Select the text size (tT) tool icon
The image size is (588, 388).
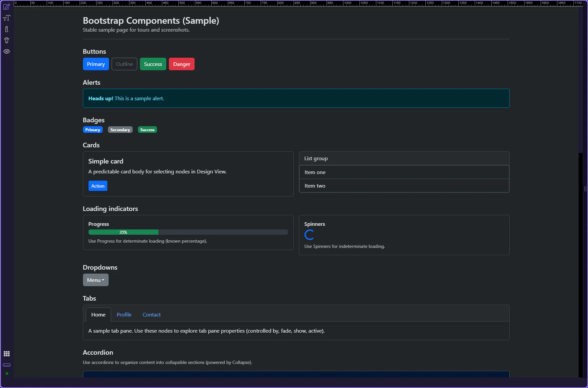[x=7, y=18]
